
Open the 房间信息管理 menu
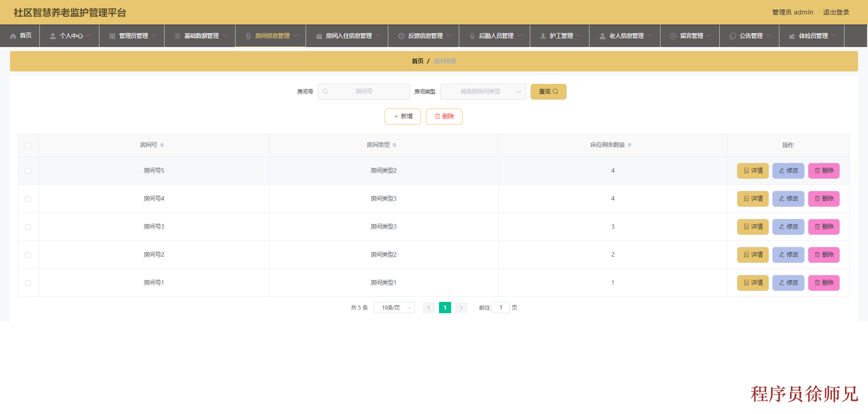point(271,36)
